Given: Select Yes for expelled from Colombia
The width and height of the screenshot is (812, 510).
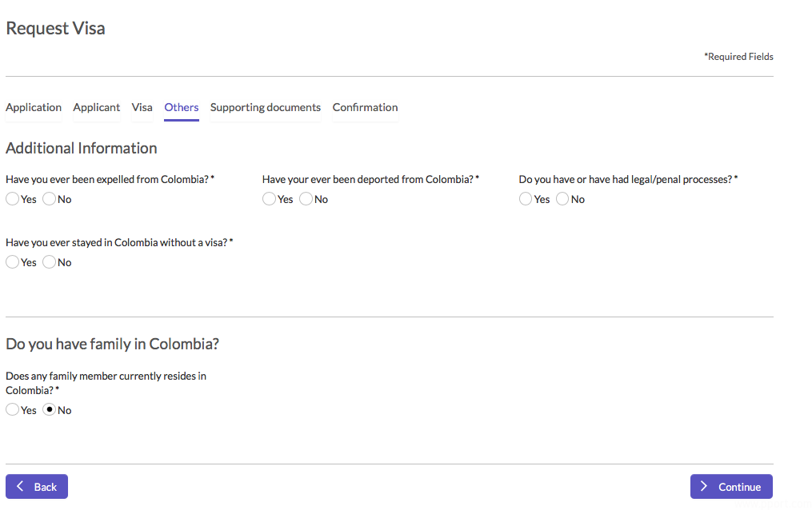Looking at the screenshot, I should [x=13, y=199].
